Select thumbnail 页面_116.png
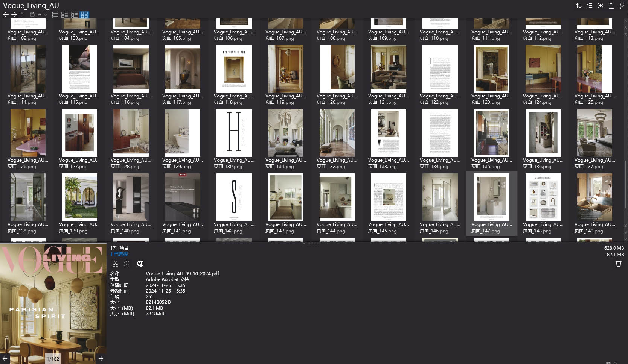Screen dimensions: 628x364 [131, 69]
